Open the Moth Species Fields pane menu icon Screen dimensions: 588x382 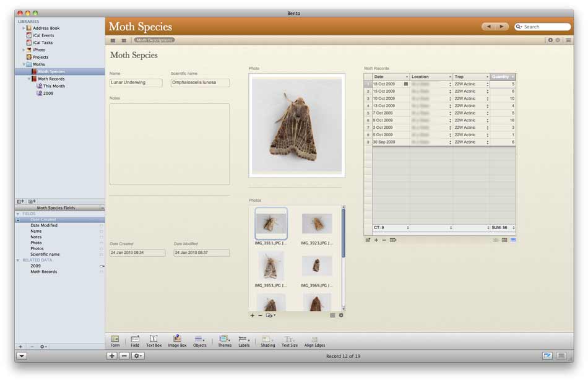pos(102,207)
